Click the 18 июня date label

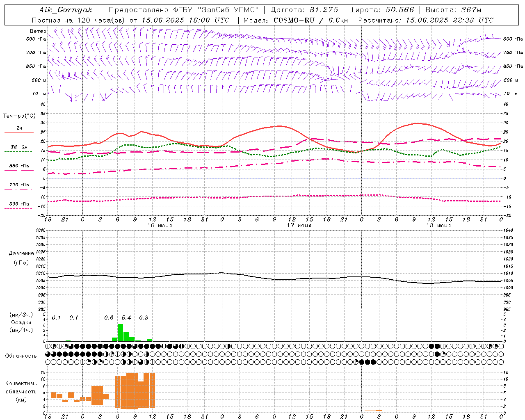pyautogui.click(x=438, y=226)
